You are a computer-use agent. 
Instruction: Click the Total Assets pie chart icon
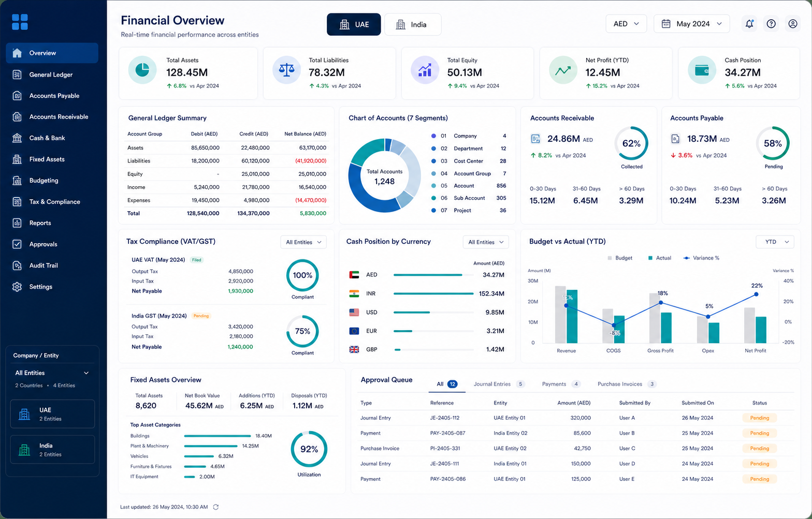pos(142,70)
